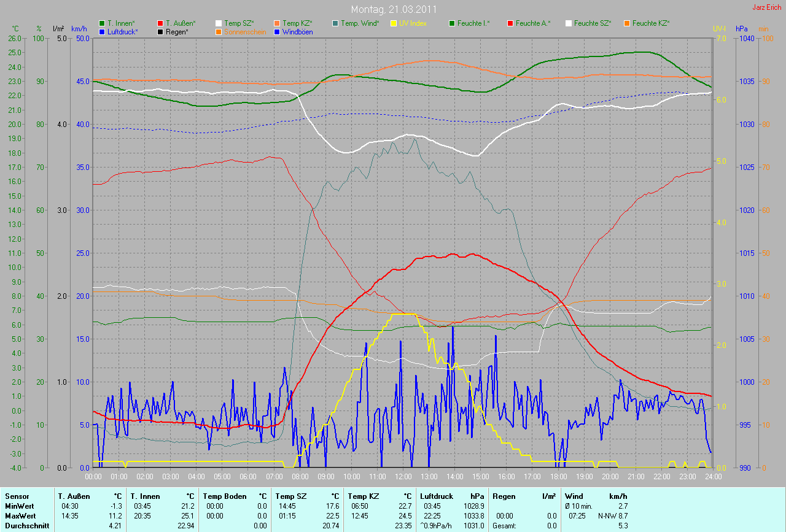Click the pressure trend '^0.9hPa/h'
This screenshot has height=532, width=786.
click(437, 525)
